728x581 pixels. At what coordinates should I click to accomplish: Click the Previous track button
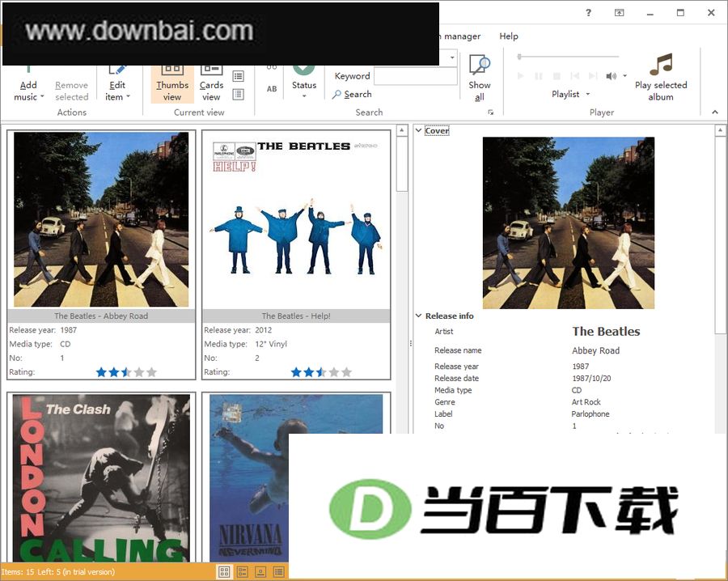(x=575, y=76)
